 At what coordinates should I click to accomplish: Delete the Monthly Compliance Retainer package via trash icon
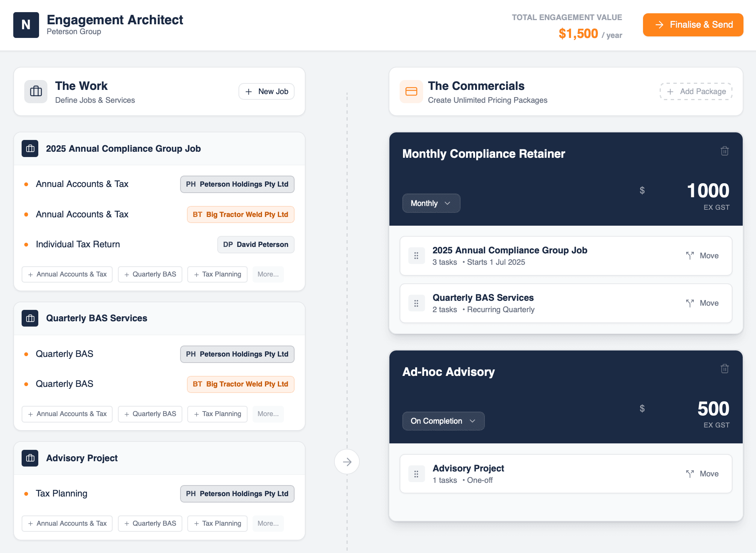725,151
